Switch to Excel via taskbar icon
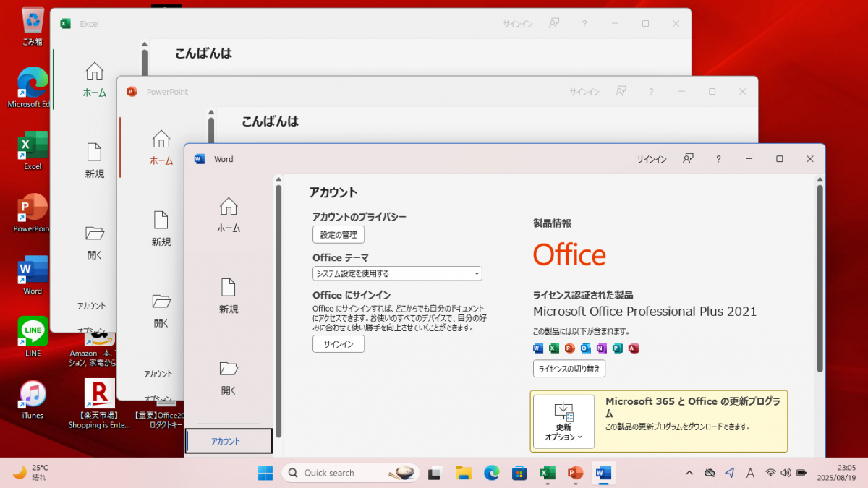Screen dimensions: 868x488 548,473
